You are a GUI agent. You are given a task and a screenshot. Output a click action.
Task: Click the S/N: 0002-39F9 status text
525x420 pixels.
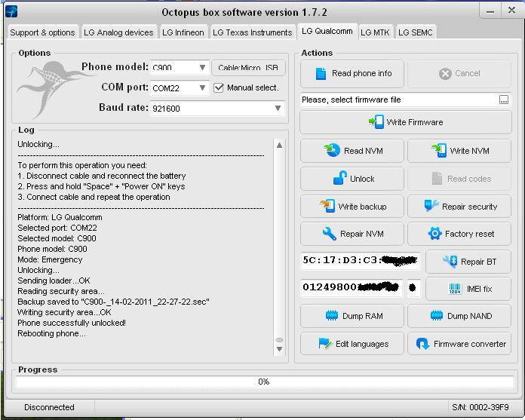[480, 407]
